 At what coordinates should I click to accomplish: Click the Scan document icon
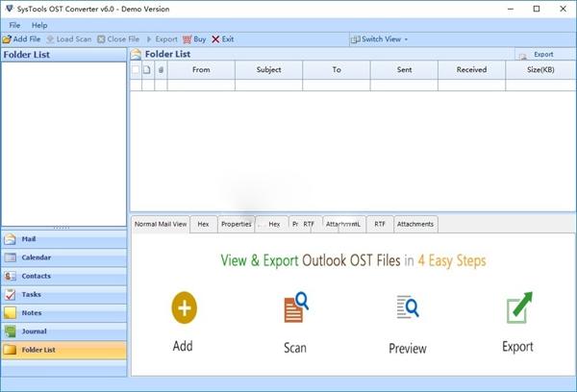pos(295,308)
